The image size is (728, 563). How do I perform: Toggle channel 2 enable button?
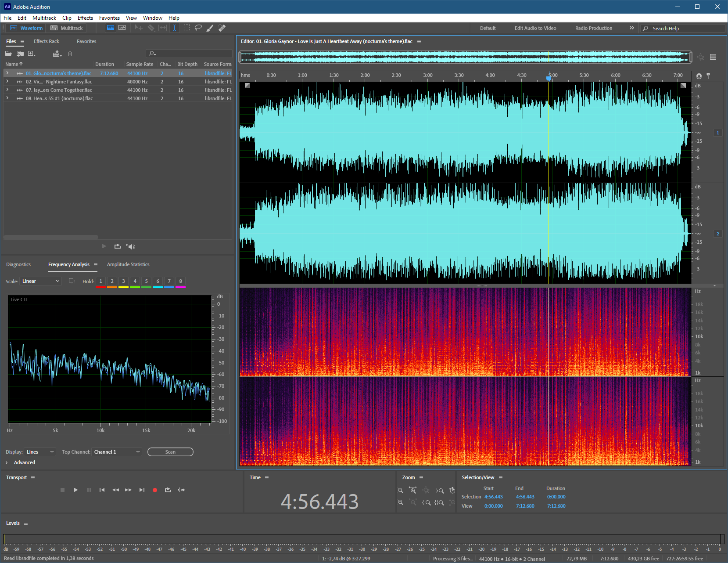point(718,234)
